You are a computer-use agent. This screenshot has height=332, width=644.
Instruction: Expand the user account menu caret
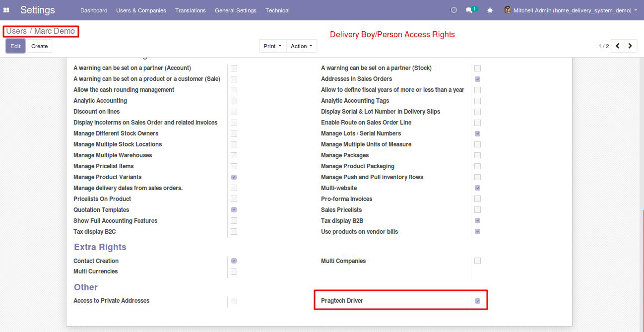pos(636,10)
